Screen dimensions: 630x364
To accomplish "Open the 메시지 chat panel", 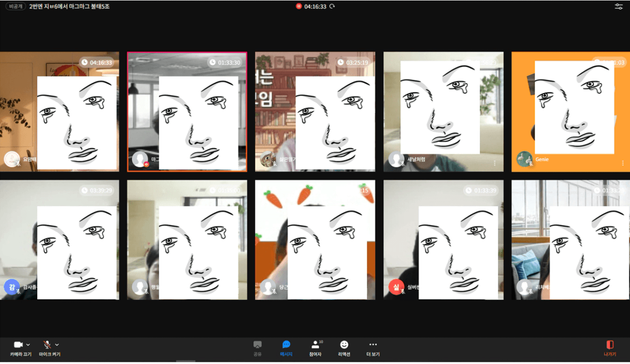I will (x=286, y=348).
